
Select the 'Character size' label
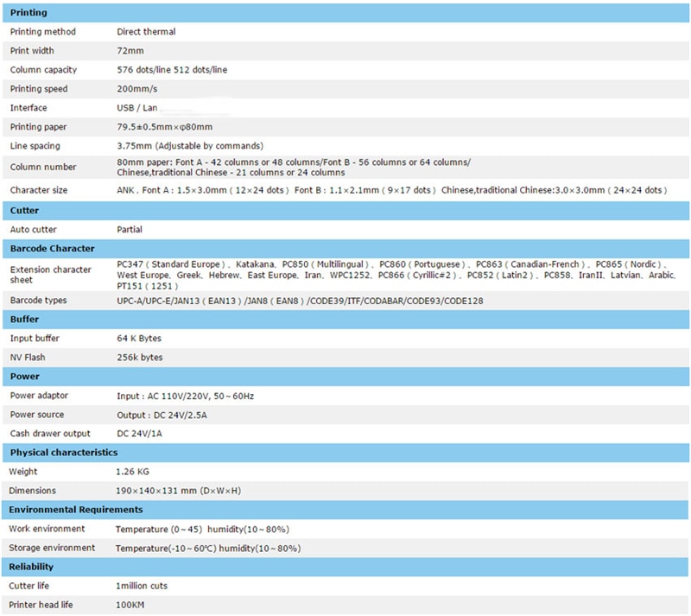click(39, 190)
